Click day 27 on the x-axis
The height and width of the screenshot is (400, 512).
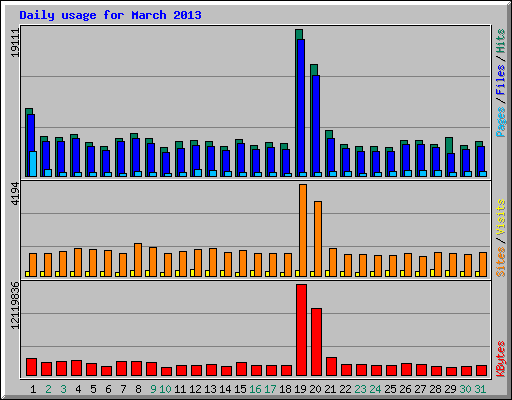pyautogui.click(x=420, y=389)
